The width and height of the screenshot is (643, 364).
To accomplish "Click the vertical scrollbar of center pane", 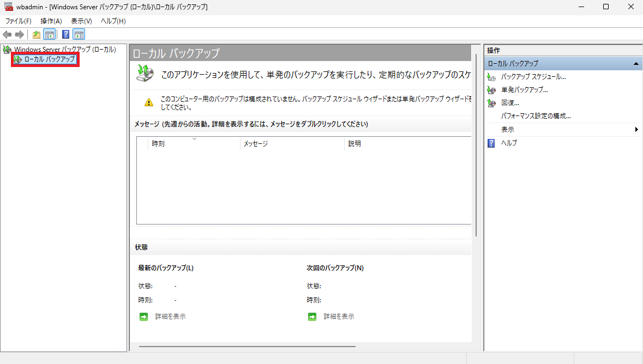I will [476, 145].
